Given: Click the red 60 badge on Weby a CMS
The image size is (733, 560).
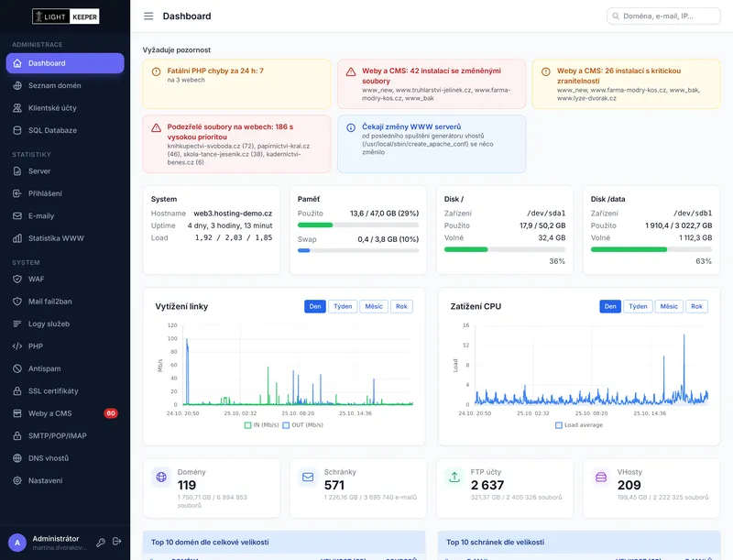Looking at the screenshot, I should [111, 413].
